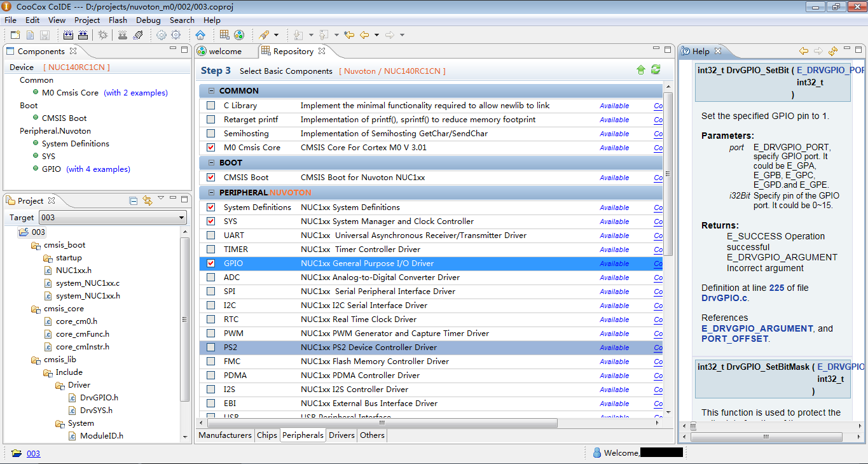Screen dimensions: 868x464
Task: Minimize the Help panel
Action: click(848, 49)
